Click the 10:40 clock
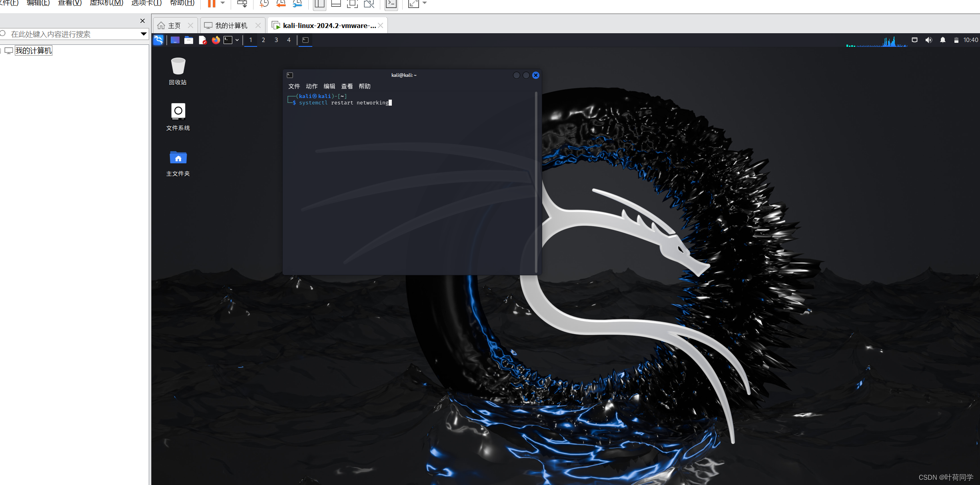The height and width of the screenshot is (485, 980). click(x=971, y=40)
